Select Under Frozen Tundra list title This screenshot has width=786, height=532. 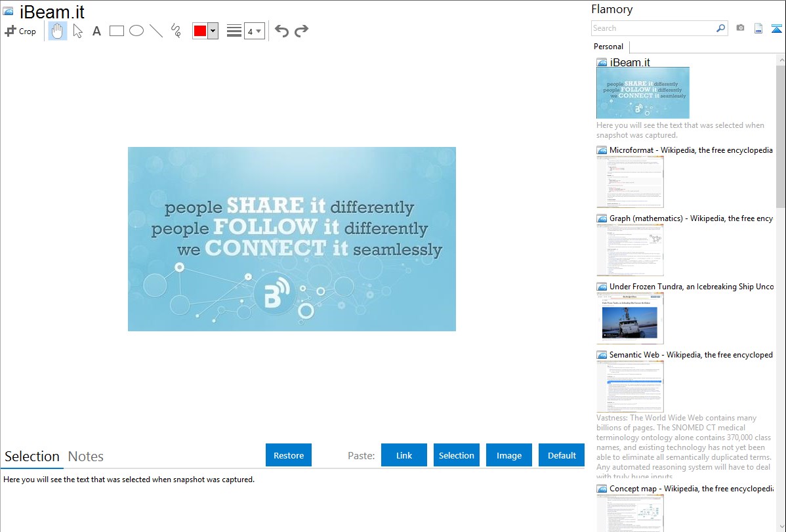tap(692, 286)
